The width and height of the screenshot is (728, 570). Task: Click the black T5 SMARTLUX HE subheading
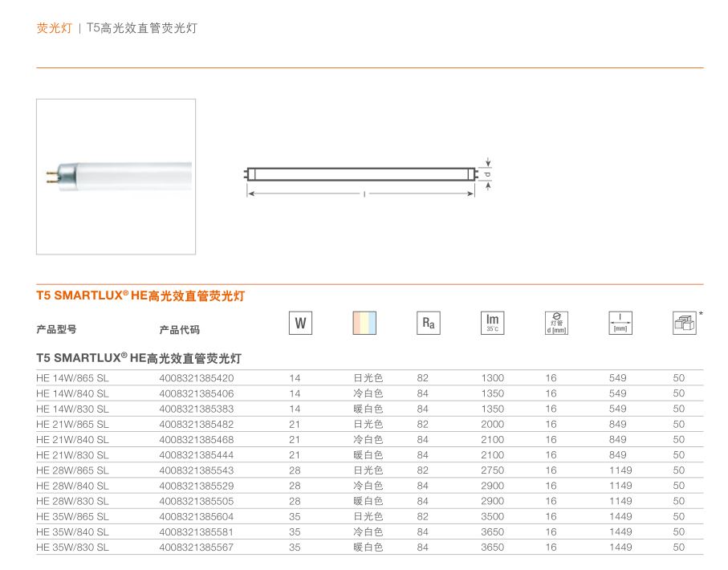139,358
